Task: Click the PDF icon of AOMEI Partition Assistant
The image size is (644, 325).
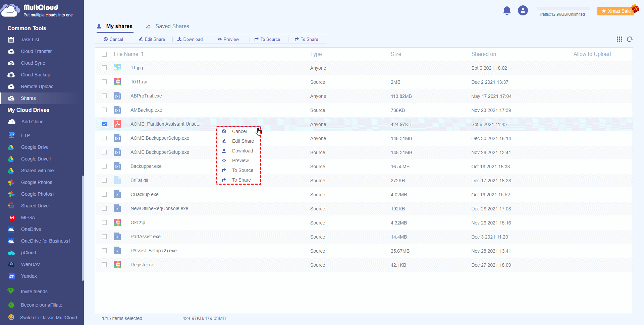Action: [117, 124]
